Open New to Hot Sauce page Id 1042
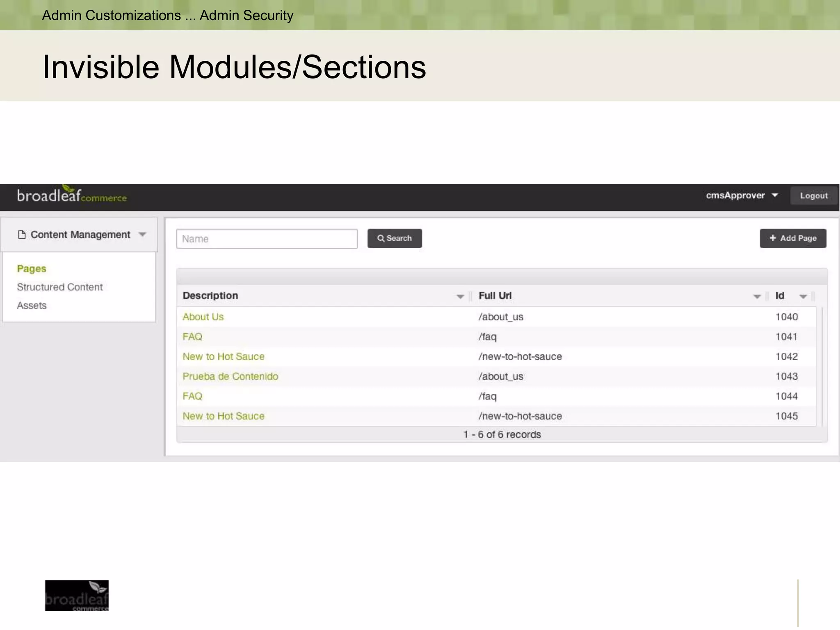Image resolution: width=840 pixels, height=630 pixels. 224,356
